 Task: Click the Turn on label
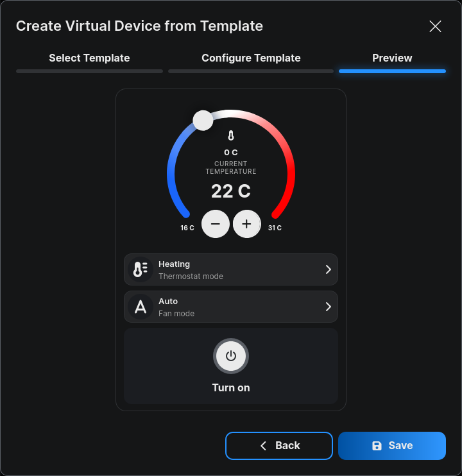pos(231,387)
